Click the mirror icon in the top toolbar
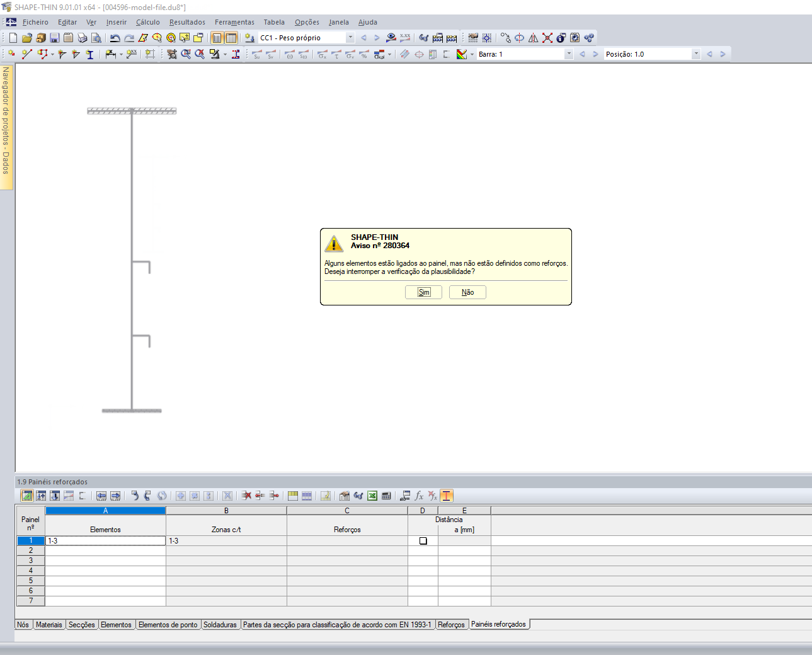The image size is (812, 655). [534, 38]
